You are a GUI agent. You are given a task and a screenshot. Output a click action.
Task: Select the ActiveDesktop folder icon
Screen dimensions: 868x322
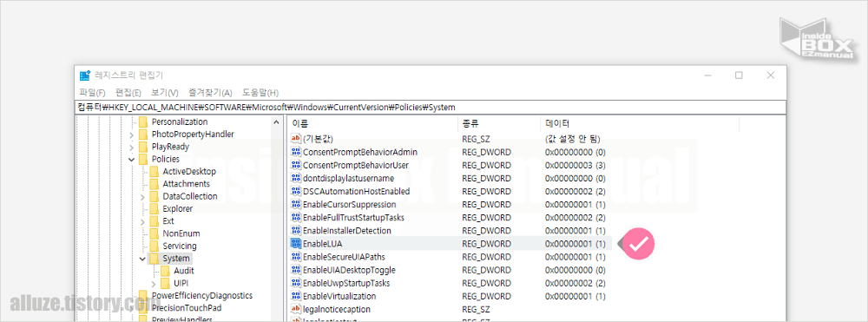pyautogui.click(x=155, y=172)
